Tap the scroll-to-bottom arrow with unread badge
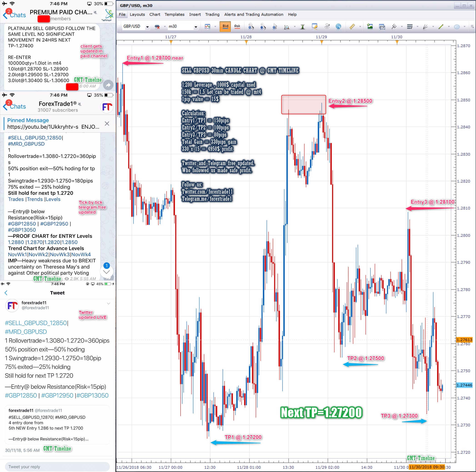Image resolution: width=476 pixels, height=472 pixels. point(106,272)
